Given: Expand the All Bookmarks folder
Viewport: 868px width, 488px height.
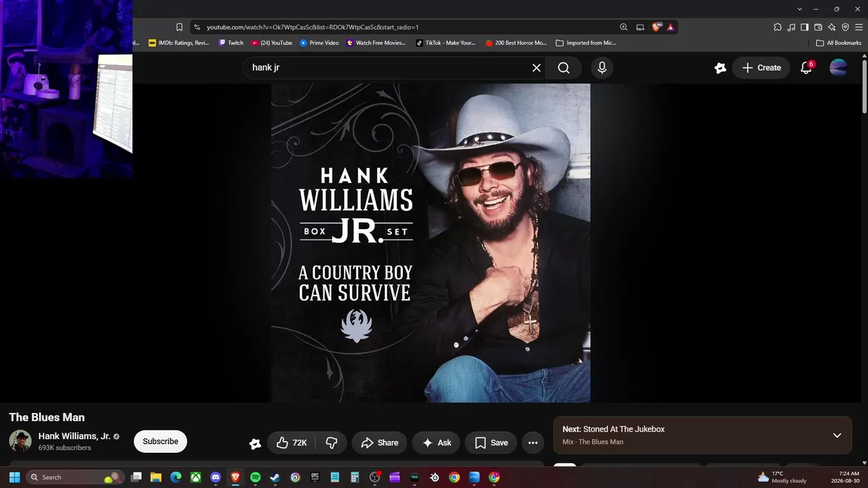Looking at the screenshot, I should pyautogui.click(x=839, y=43).
